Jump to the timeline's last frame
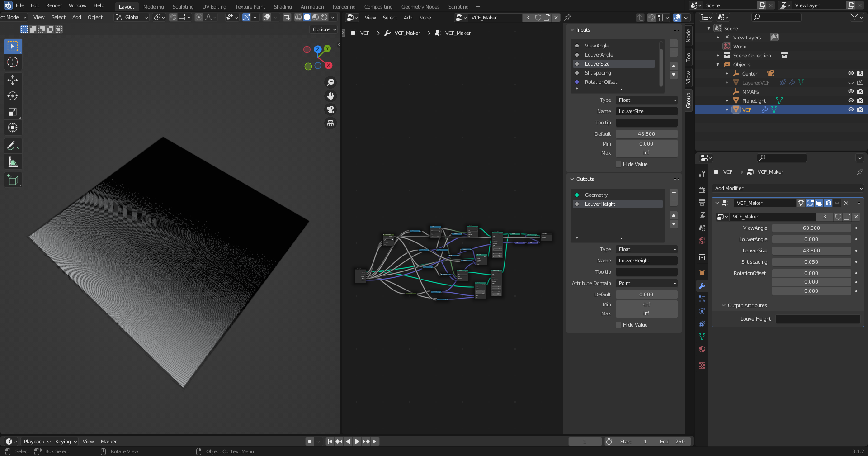This screenshot has width=868, height=456. 376,442
